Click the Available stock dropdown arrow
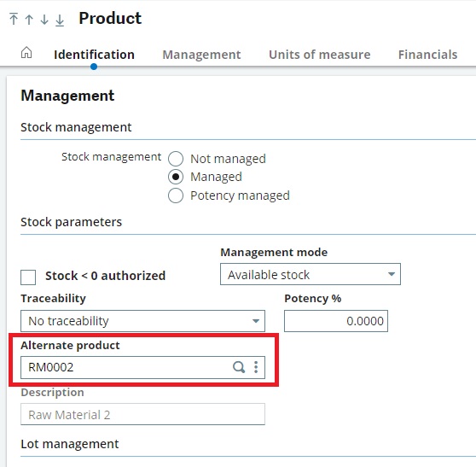Screen dimensions: 476x467 point(392,274)
